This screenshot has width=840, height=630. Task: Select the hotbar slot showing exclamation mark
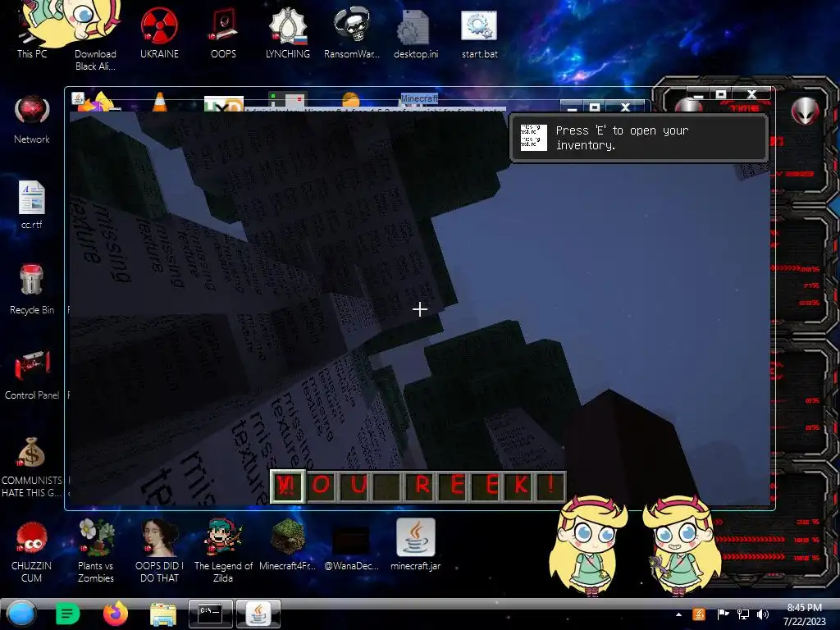(550, 486)
